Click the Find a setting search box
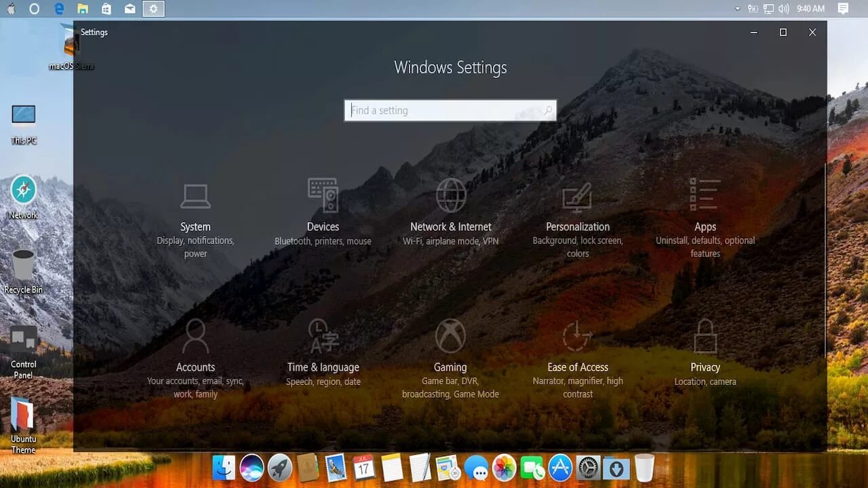This screenshot has width=868, height=488. click(450, 110)
